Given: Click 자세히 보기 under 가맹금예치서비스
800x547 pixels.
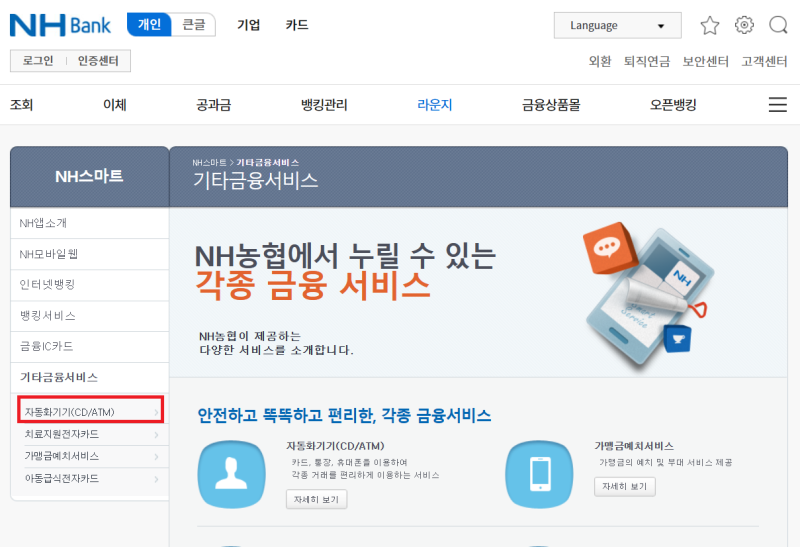Looking at the screenshot, I should (624, 486).
